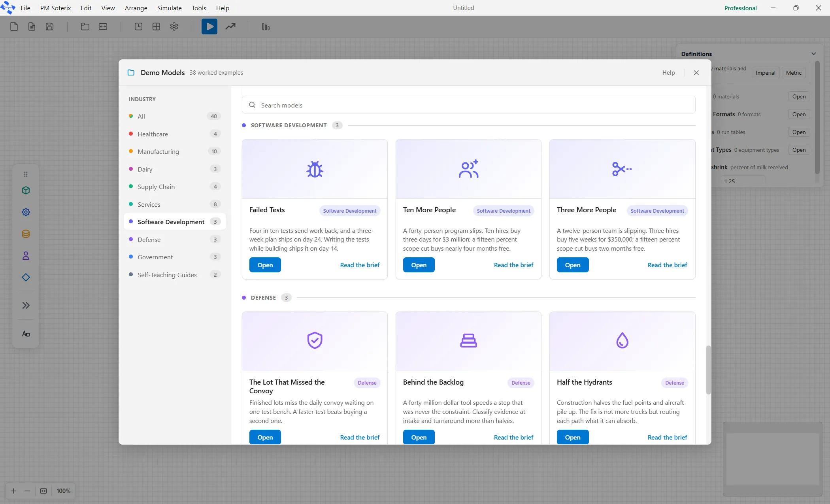Click the grid table toolbar icon
This screenshot has width=830, height=504.
point(156,26)
